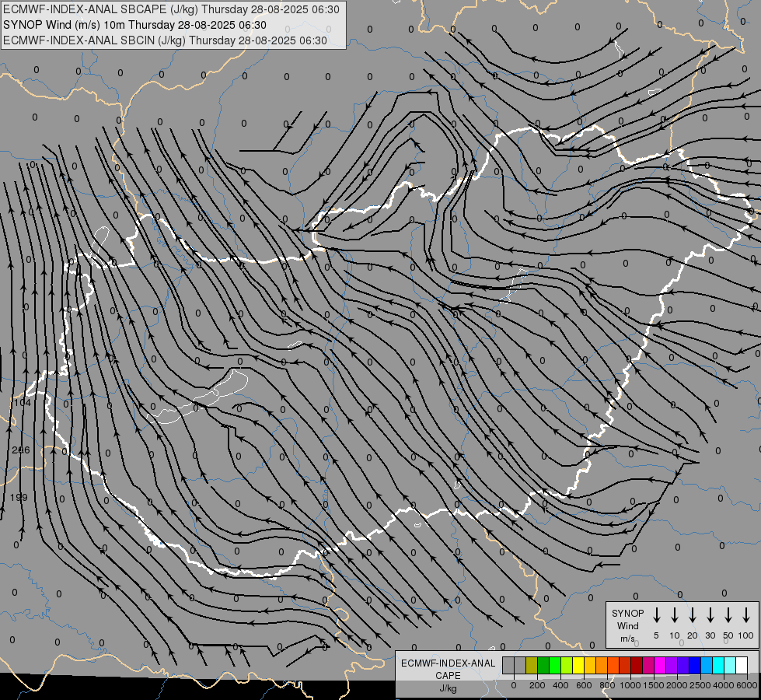This screenshot has height=700, width=761.
Task: Click the '200' CAPE scale label
Action: [537, 685]
